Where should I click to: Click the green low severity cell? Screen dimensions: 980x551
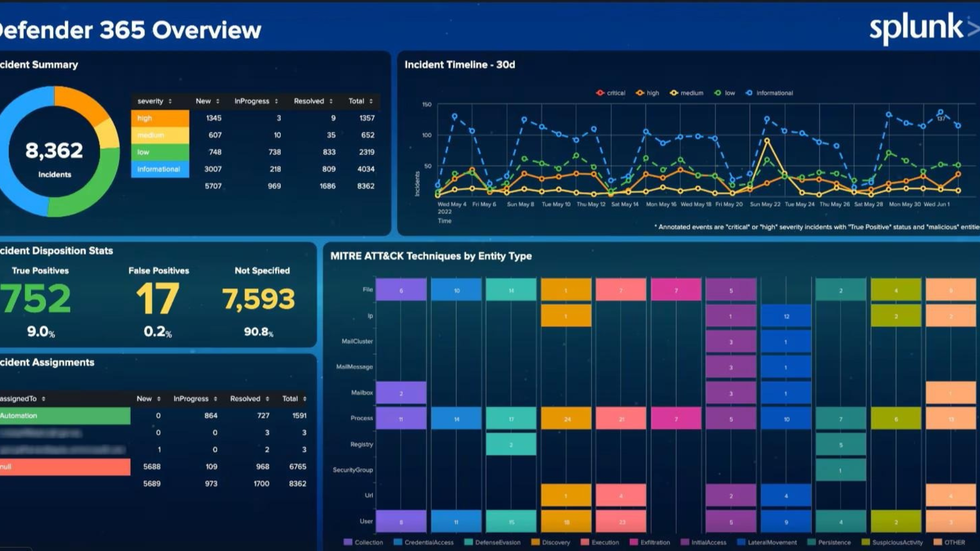pos(160,152)
